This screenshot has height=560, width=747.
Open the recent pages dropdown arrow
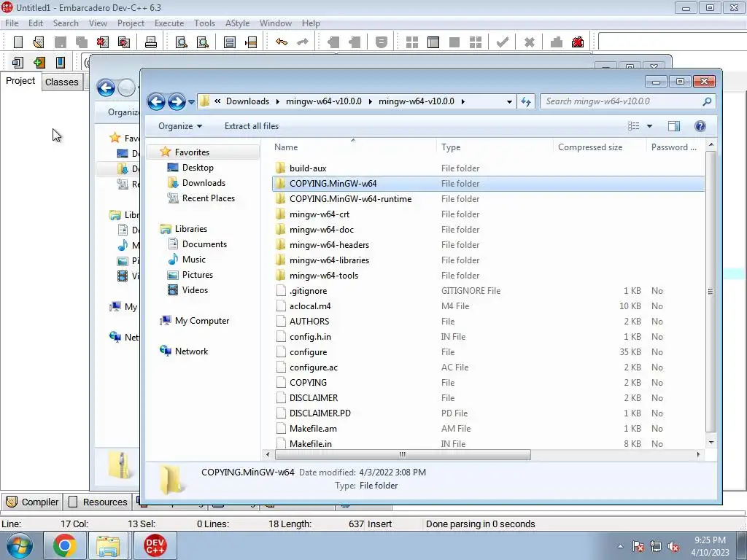tap(191, 101)
